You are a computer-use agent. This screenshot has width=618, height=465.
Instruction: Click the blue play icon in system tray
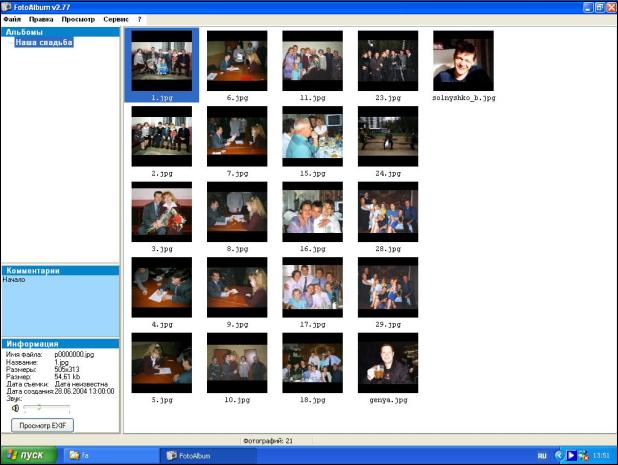(572, 455)
